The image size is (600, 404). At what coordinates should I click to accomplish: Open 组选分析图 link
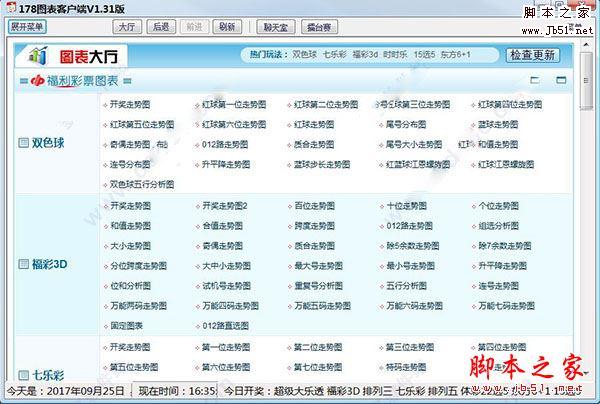coord(498,226)
